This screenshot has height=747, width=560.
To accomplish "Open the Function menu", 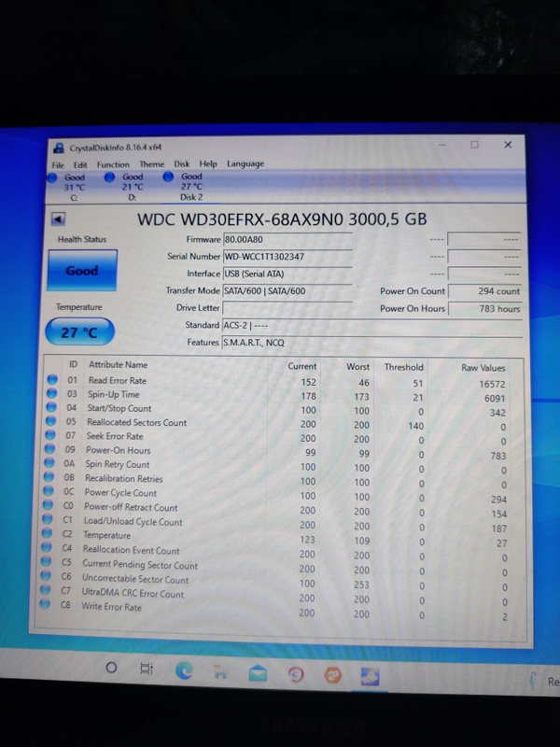I will 113,165.
